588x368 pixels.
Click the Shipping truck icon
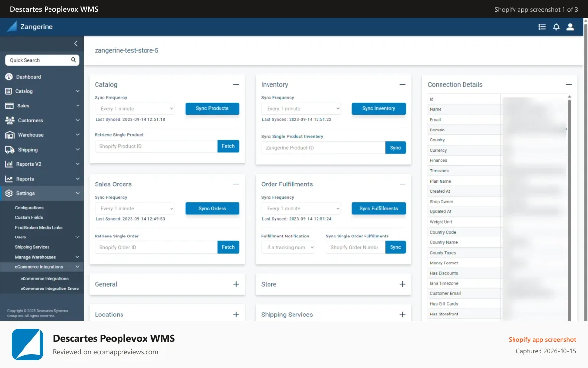click(x=9, y=150)
